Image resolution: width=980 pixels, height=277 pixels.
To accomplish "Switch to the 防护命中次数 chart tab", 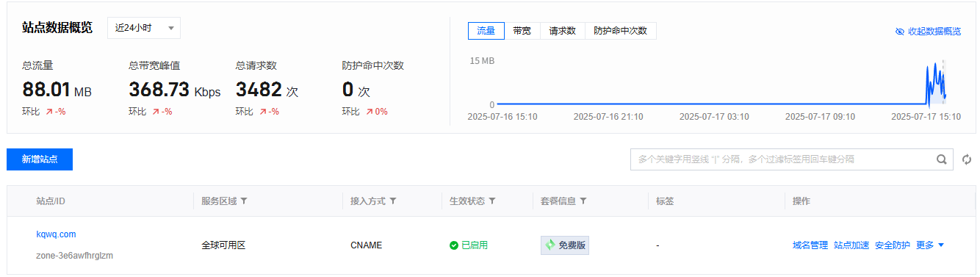I will 620,31.
